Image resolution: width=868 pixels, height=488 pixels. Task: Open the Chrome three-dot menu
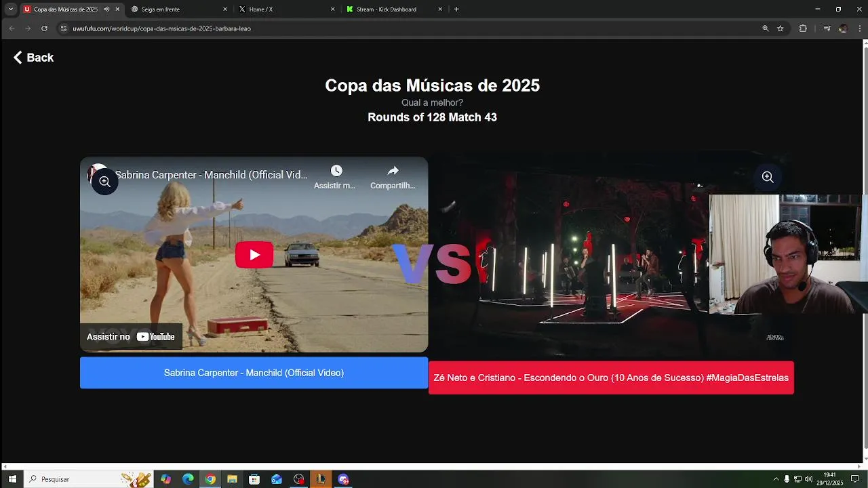point(859,28)
